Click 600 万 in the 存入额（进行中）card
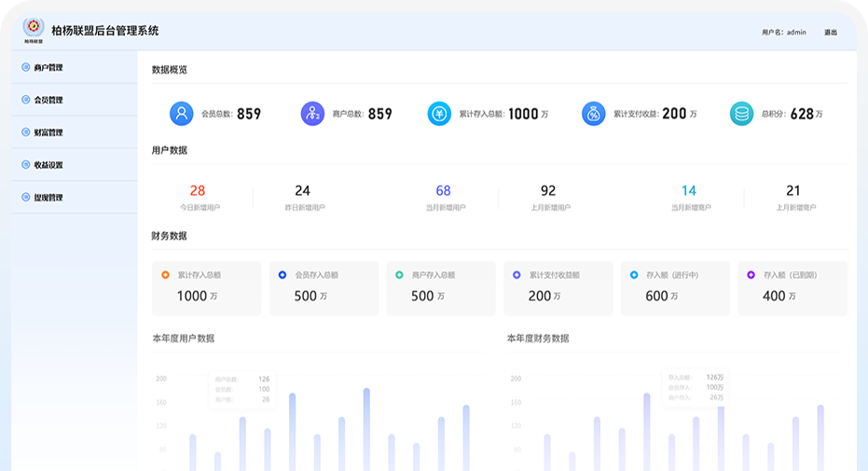This screenshot has height=471, width=868. click(x=662, y=296)
